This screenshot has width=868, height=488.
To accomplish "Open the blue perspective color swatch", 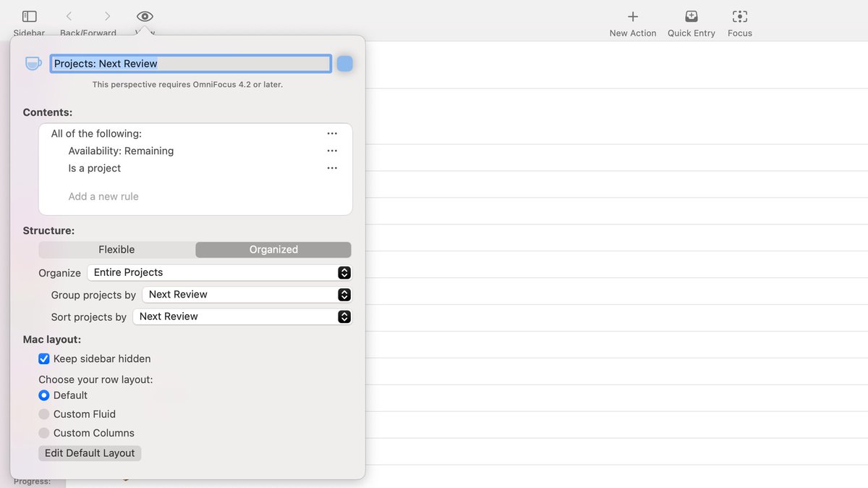I will tap(345, 64).
